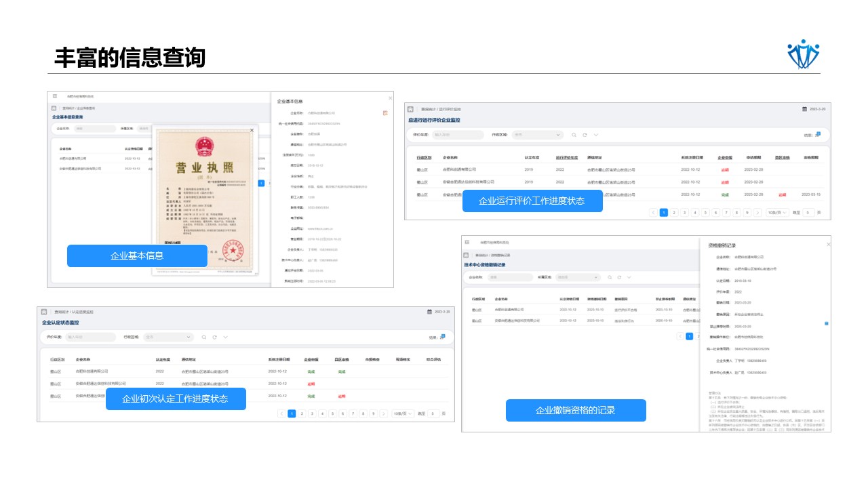The image size is (868, 488).
Task: Open 所属区域 dropdown in 技术中心资格撤销记录 window
Action: point(578,277)
